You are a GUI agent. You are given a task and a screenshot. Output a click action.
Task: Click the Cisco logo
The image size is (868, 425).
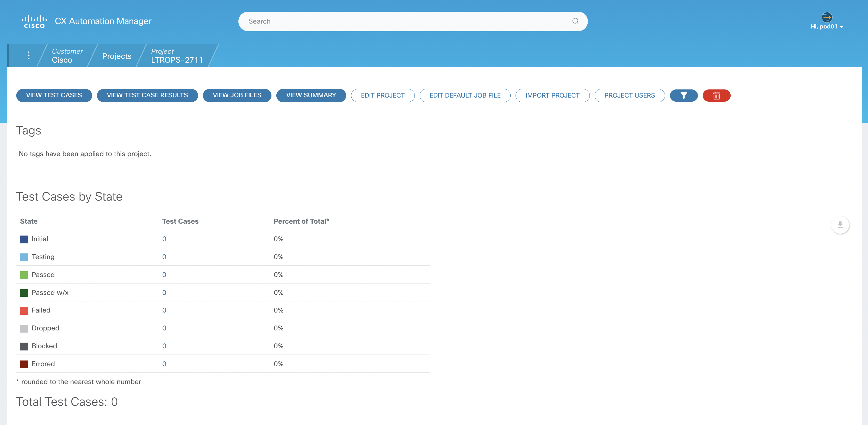coord(34,22)
